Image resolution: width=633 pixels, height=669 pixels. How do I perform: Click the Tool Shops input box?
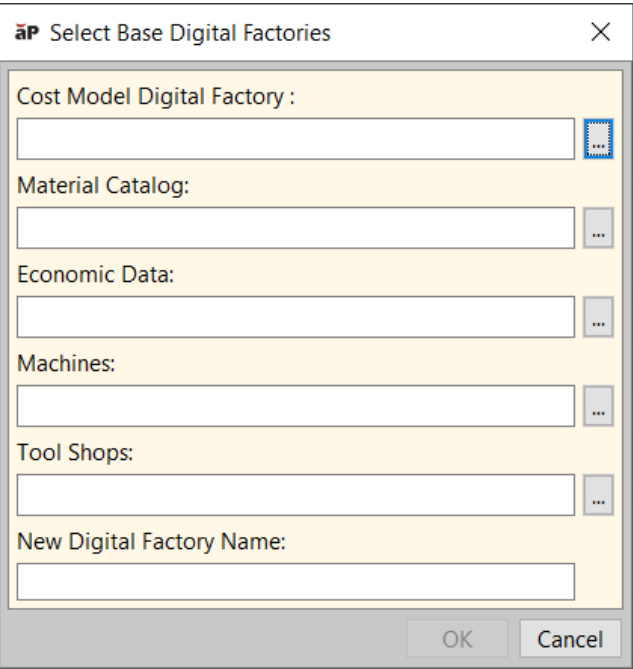click(x=295, y=495)
